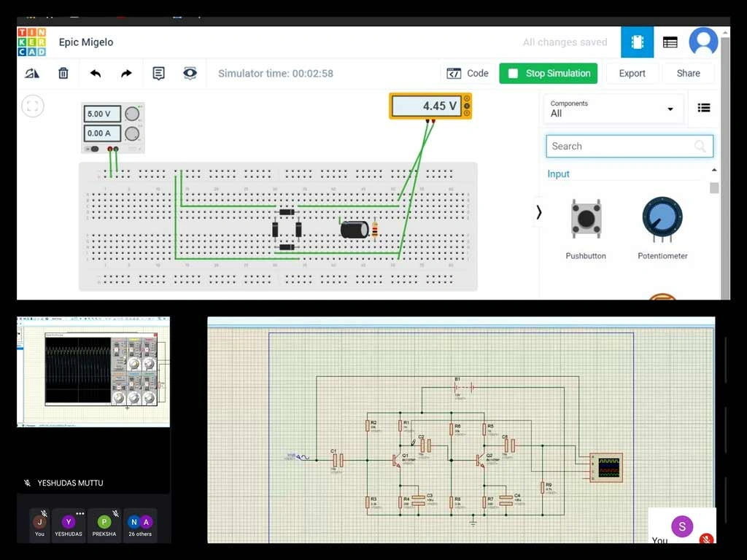
Task: Open the Code editor button
Action: pyautogui.click(x=468, y=74)
